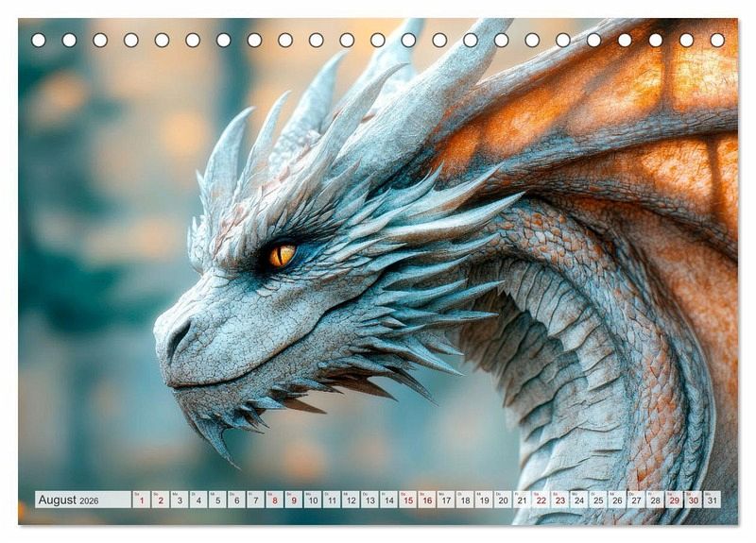Click the day 20 cell
This screenshot has width=756, height=543.
(x=504, y=500)
